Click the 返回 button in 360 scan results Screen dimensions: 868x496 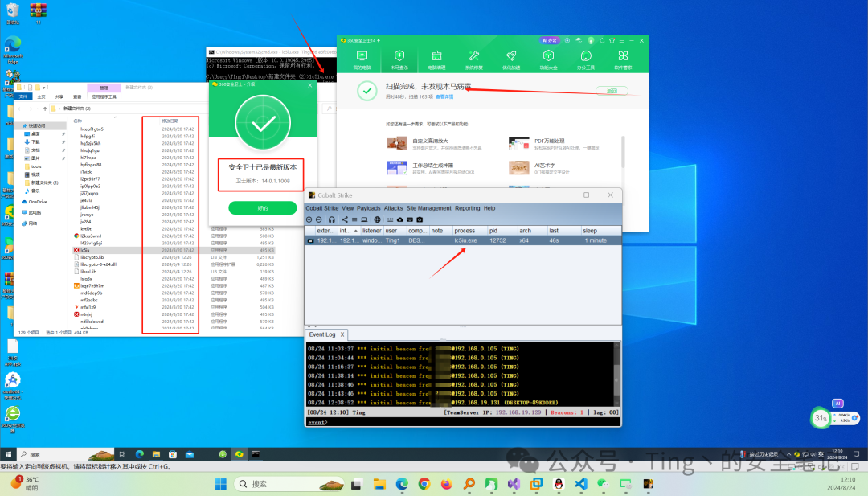tap(612, 90)
